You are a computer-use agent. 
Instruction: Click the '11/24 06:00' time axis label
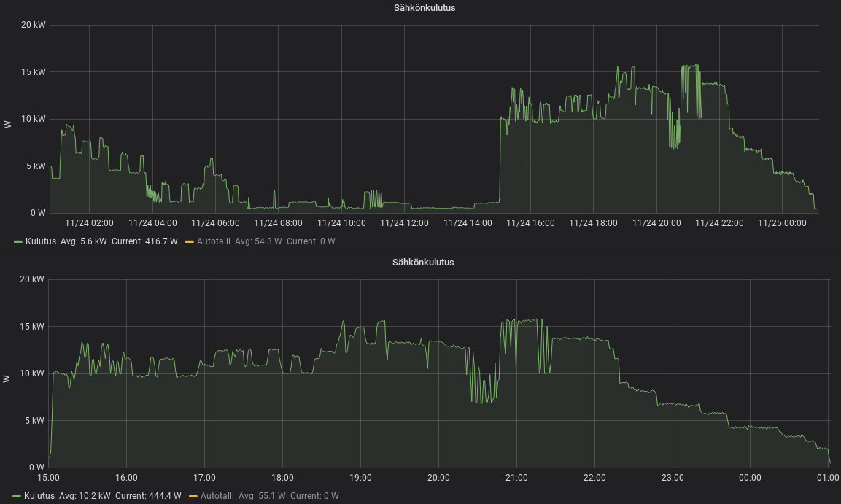click(216, 224)
